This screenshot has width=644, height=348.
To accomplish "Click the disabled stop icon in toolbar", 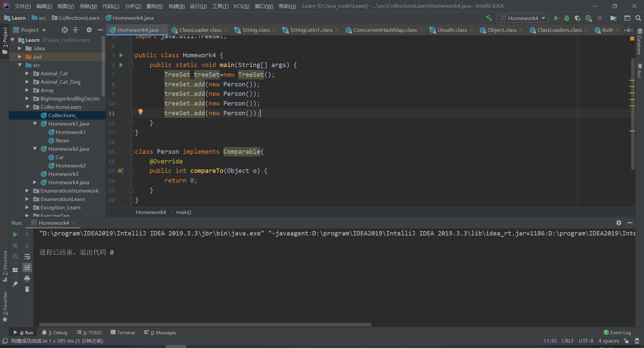I will (600, 18).
